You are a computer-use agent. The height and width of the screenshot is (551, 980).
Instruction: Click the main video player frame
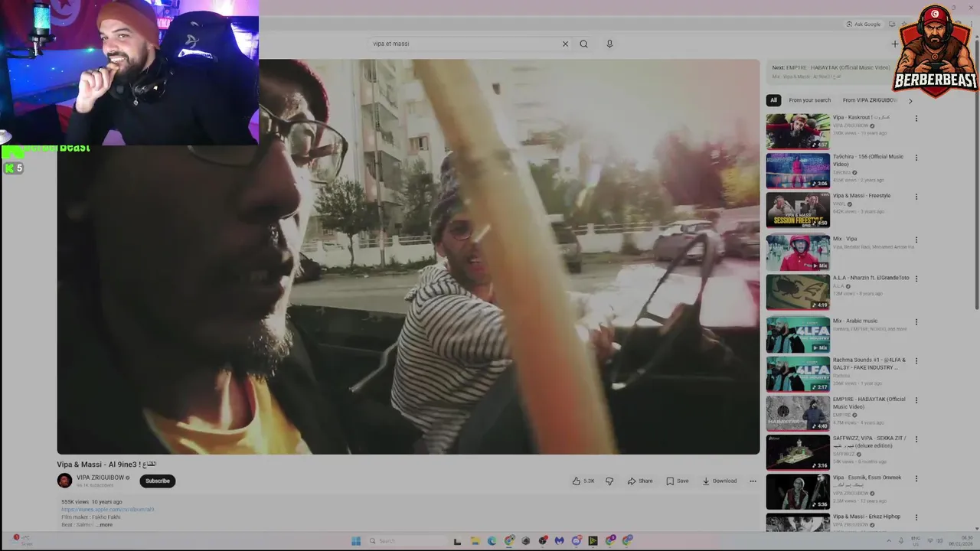408,256
